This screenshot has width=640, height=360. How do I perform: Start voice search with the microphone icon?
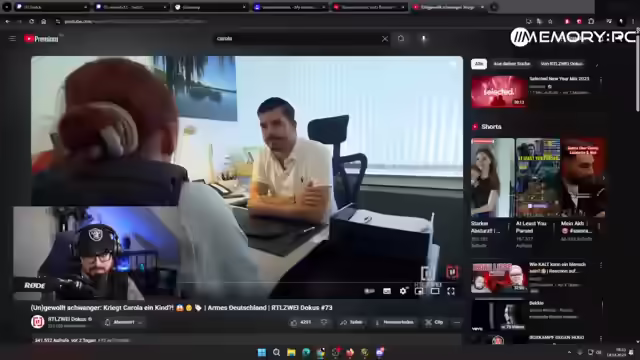tap(424, 38)
